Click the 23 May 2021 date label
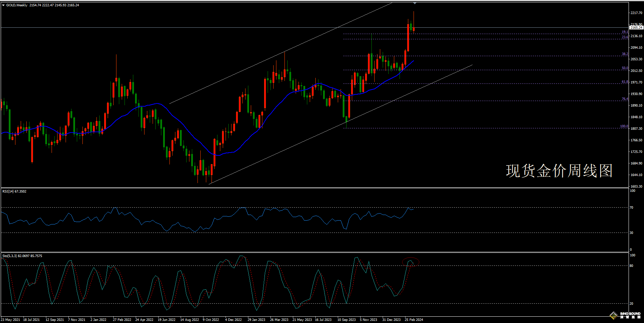Viewport: 644px width, 323px height. (x=11, y=320)
